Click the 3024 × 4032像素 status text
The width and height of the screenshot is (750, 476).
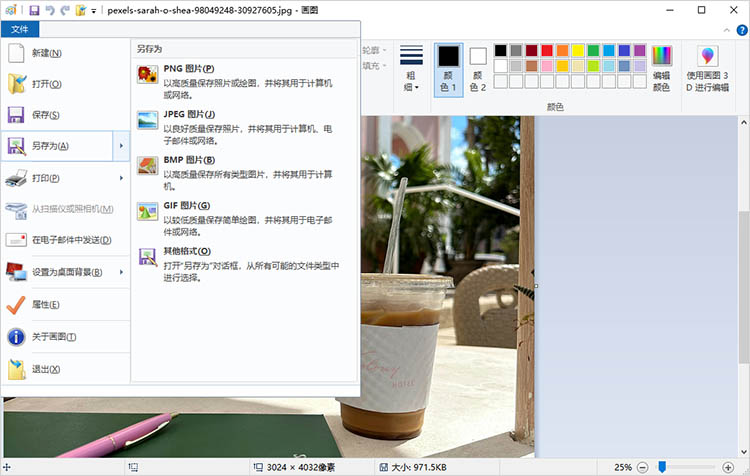pos(301,467)
